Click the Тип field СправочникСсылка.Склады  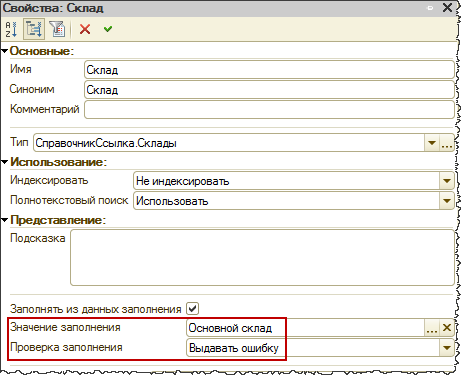(229, 143)
